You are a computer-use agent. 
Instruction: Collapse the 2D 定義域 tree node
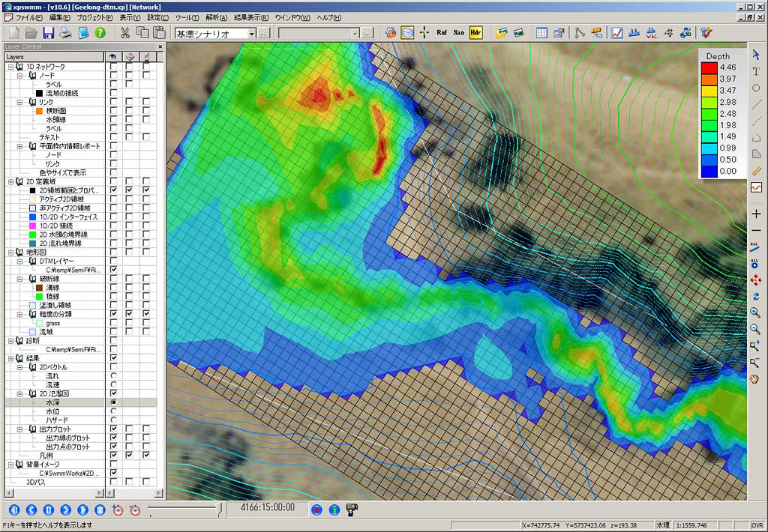pyautogui.click(x=10, y=181)
